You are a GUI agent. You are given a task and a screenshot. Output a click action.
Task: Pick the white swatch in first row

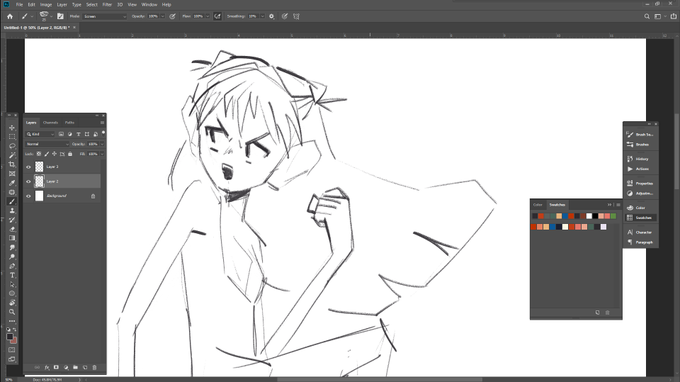pos(589,216)
